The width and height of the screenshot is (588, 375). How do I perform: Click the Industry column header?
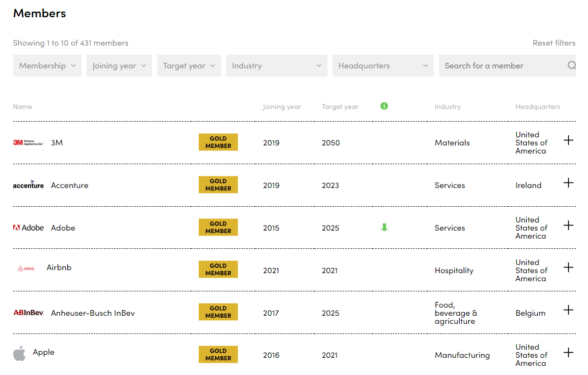tap(448, 106)
